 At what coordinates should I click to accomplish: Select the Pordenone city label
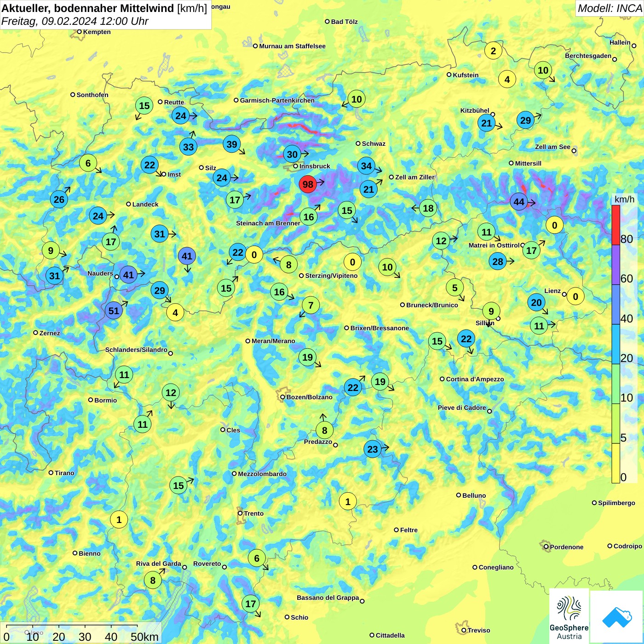tap(567, 547)
